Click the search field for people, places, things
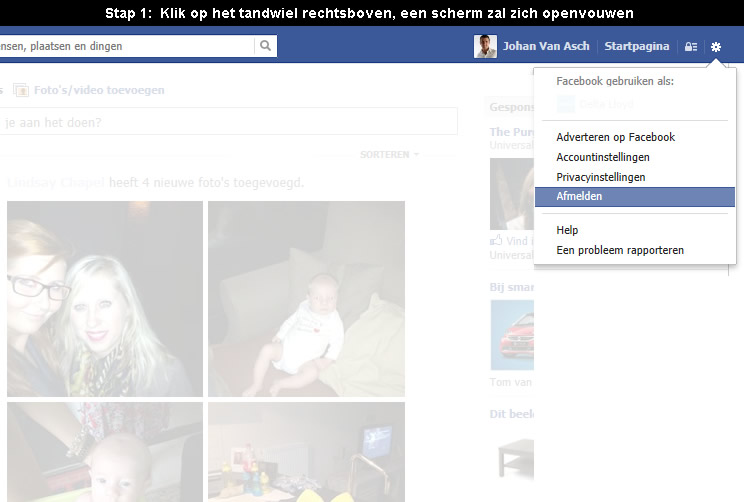The height and width of the screenshot is (502, 744). click(x=126, y=46)
